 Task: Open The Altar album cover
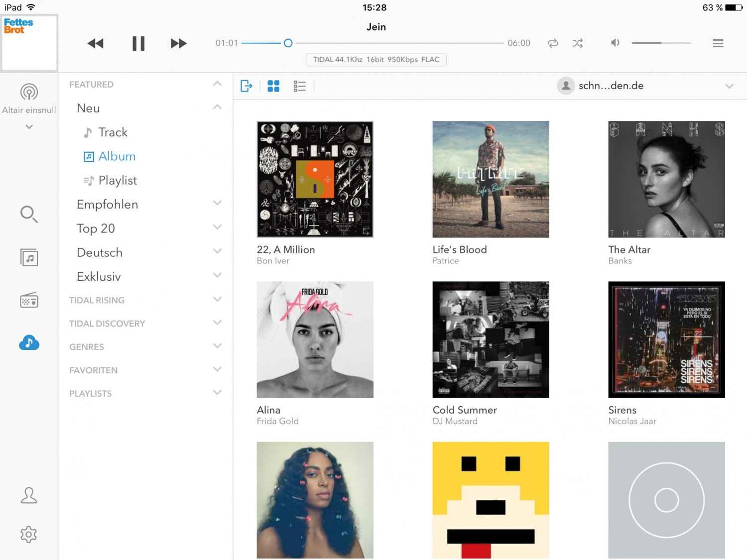coord(666,179)
